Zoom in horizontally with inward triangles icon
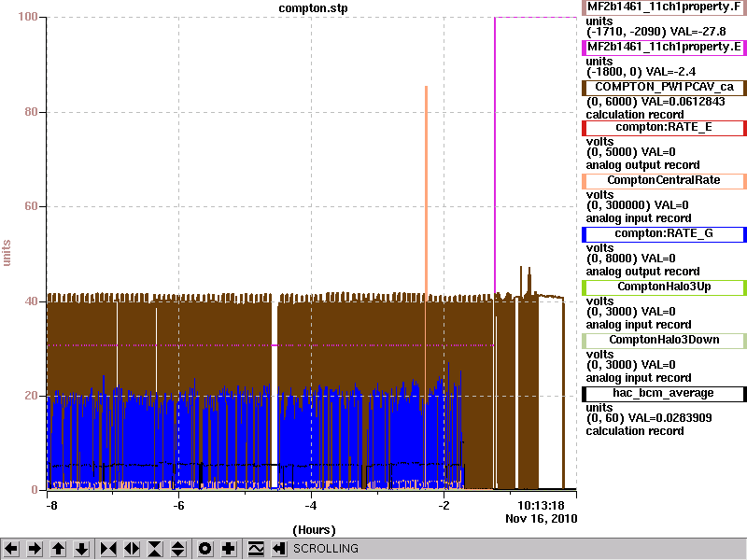The height and width of the screenshot is (560, 747). pos(108,549)
